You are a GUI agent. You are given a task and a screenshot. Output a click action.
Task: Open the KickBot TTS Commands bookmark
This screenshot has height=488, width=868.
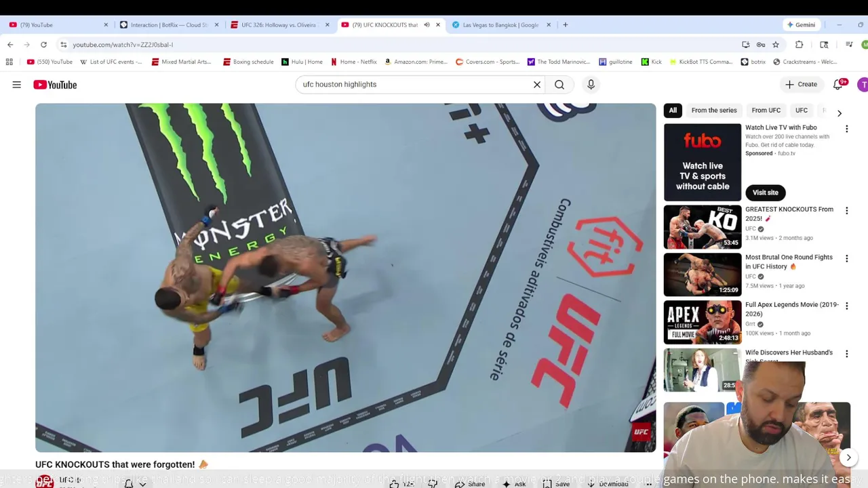tap(700, 62)
